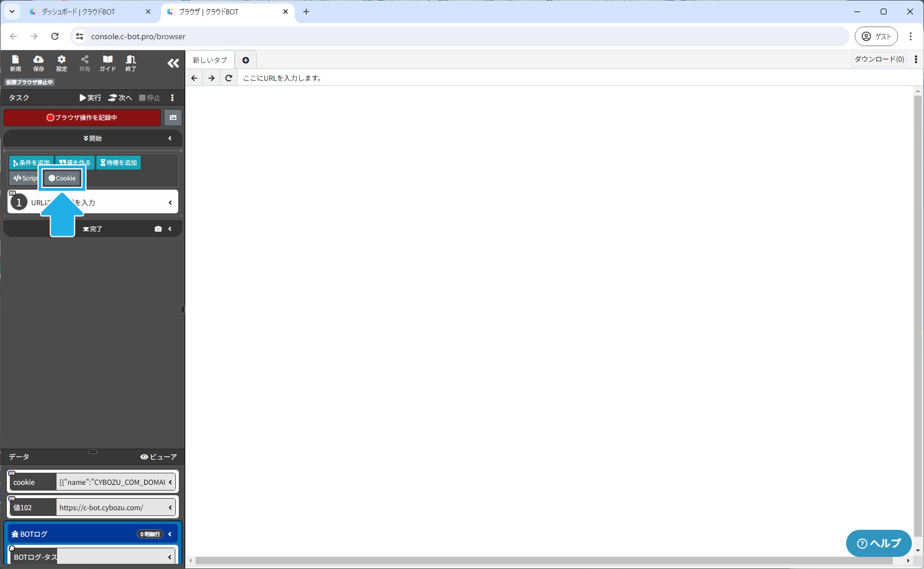This screenshot has width=924, height=569.
Task: Expand the 値102 data row chevron
Action: pyautogui.click(x=170, y=507)
